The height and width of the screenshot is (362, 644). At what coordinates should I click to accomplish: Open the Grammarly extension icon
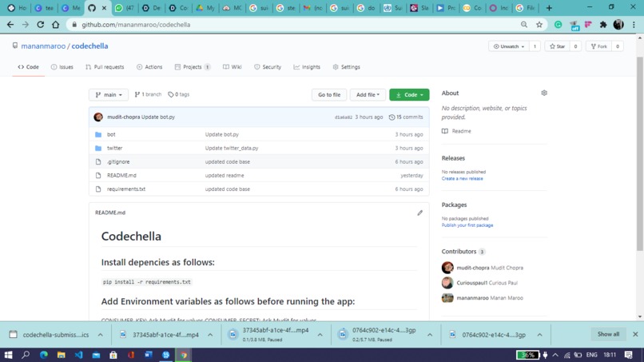559,25
